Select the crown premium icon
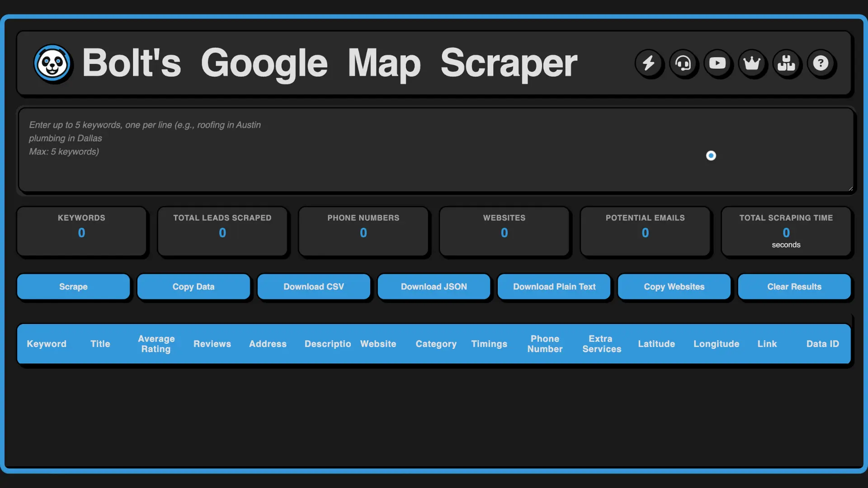 [752, 64]
